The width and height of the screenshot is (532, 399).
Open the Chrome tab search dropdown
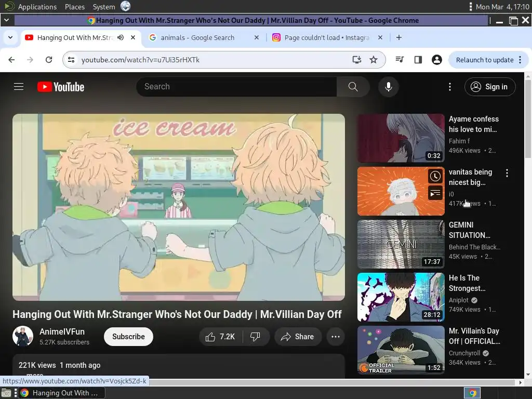tap(10, 37)
